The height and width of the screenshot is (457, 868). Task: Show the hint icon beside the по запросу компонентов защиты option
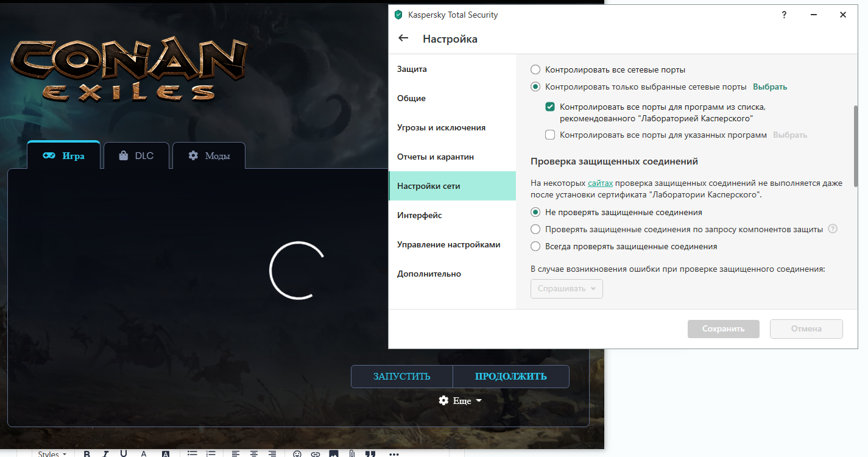(x=833, y=229)
